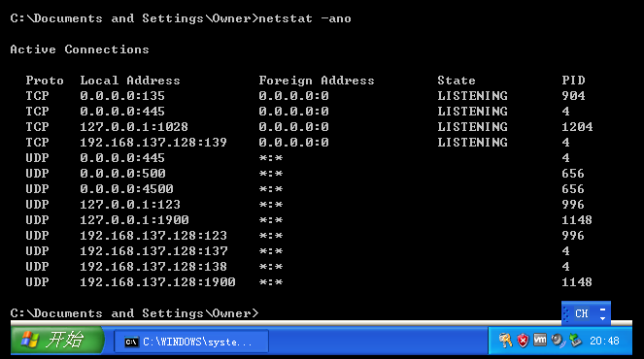Click local address 192.168.137.128:123
The height and width of the screenshot is (359, 644).
tap(153, 236)
